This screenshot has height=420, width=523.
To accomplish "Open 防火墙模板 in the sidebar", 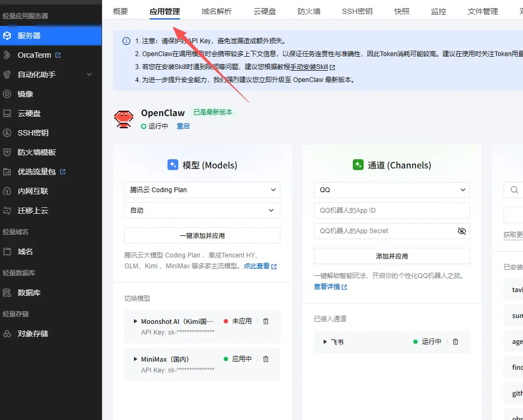I will [x=37, y=152].
